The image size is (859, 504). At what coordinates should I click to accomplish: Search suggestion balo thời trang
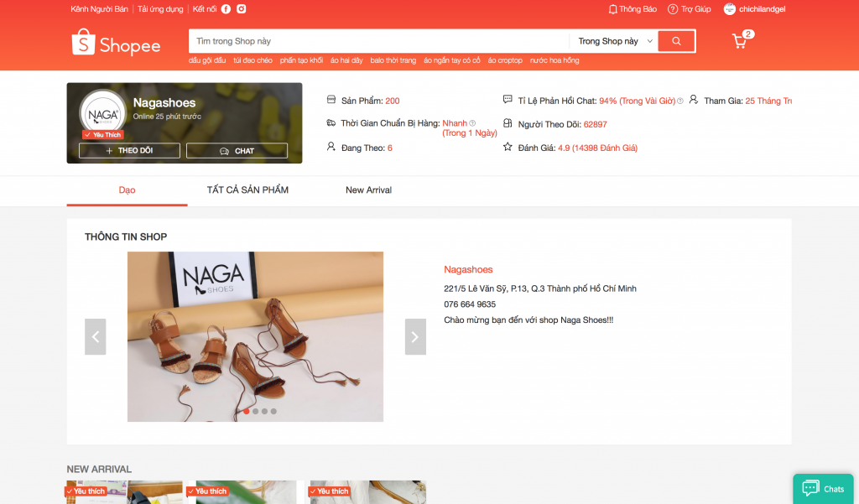click(393, 60)
